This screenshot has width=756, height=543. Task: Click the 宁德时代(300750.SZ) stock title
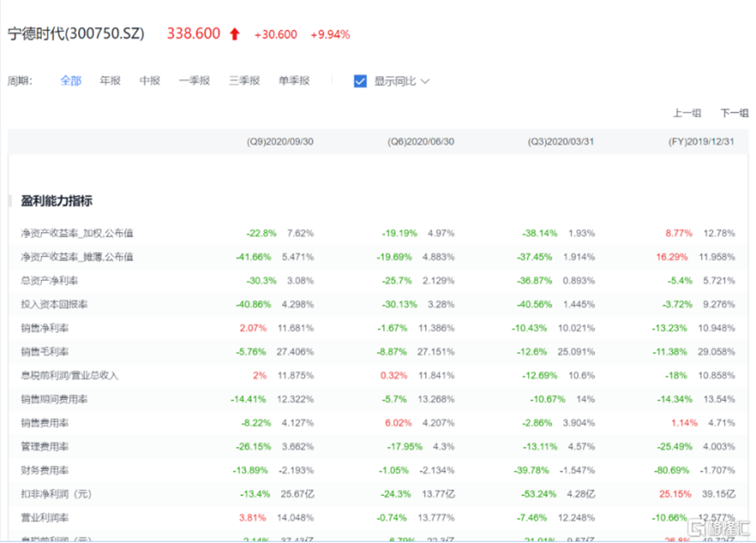point(76,34)
